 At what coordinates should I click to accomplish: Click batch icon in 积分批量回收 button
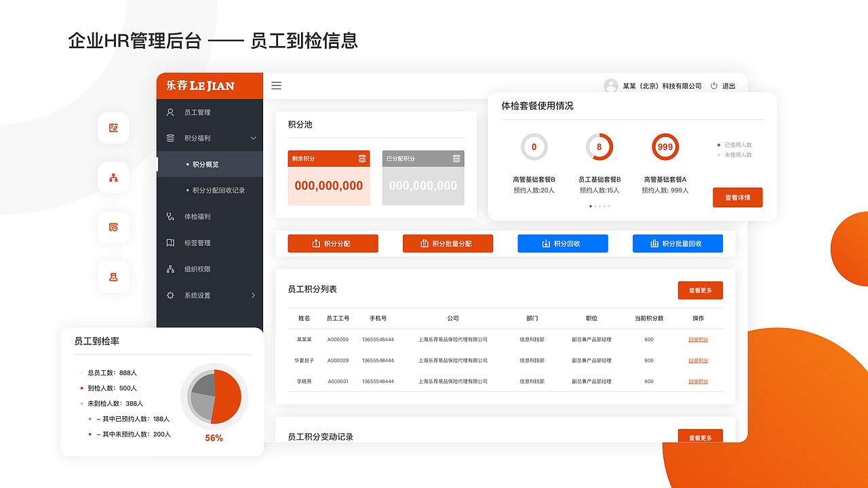tap(654, 243)
